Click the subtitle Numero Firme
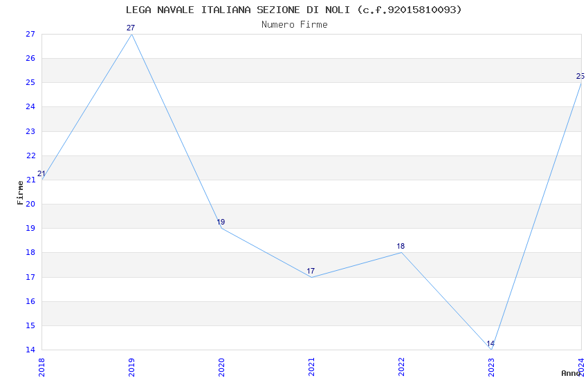Viewport: 588px width, 380px height. [295, 25]
